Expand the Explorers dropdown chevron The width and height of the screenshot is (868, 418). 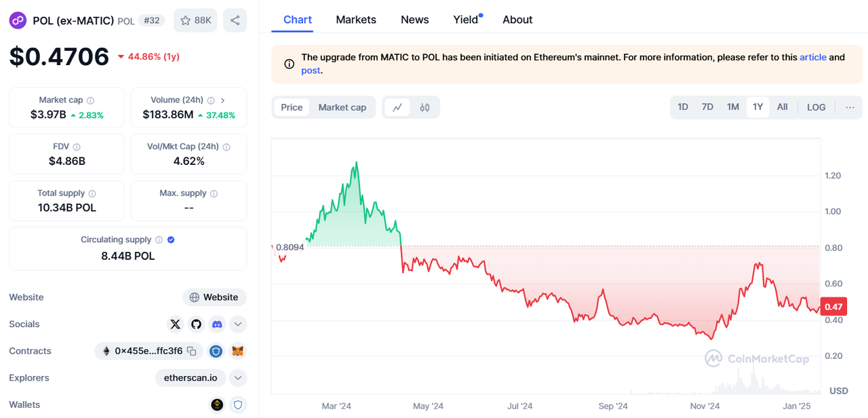(238, 378)
